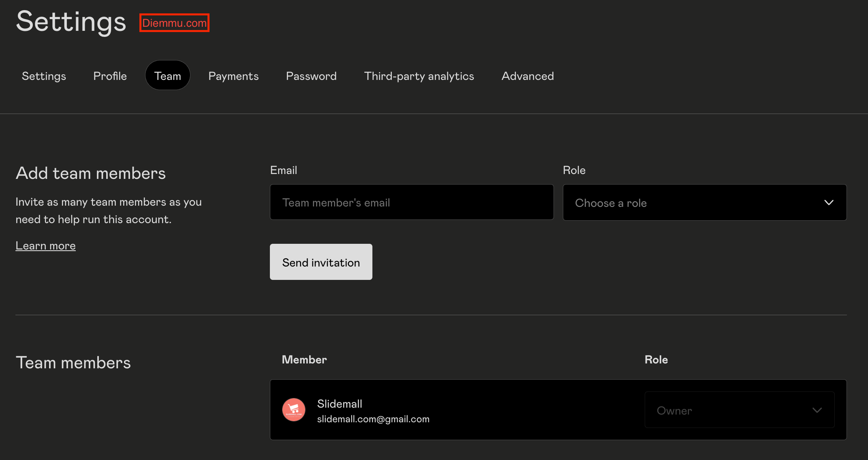Open the Owner role dropdown
The height and width of the screenshot is (460, 868).
click(739, 410)
